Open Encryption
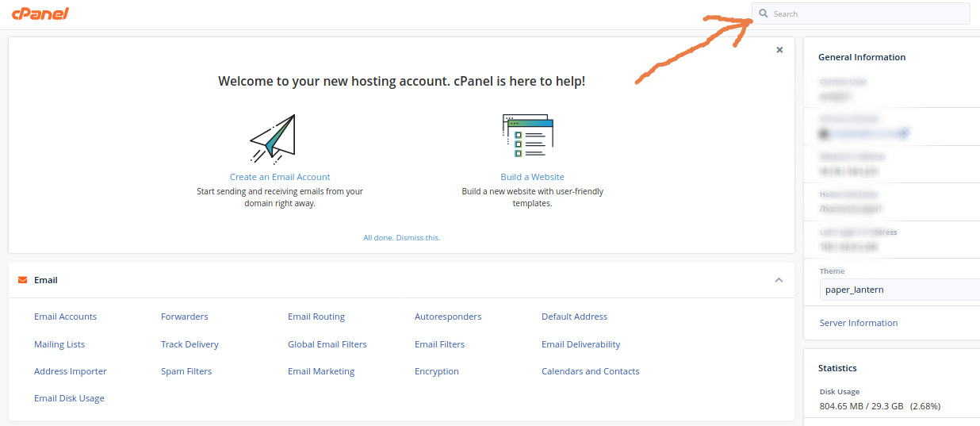The image size is (980, 426). 437,371
